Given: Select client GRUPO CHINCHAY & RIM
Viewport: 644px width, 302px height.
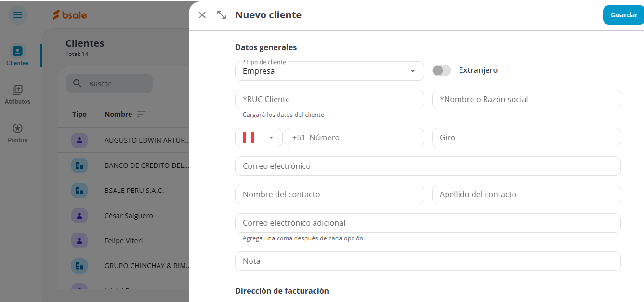Looking at the screenshot, I should pos(147,265).
